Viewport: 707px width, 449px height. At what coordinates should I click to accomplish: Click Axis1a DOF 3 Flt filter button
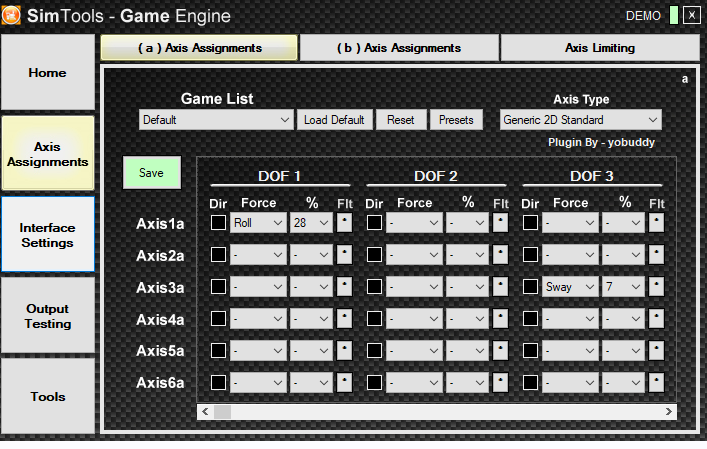pyautogui.click(x=656, y=223)
